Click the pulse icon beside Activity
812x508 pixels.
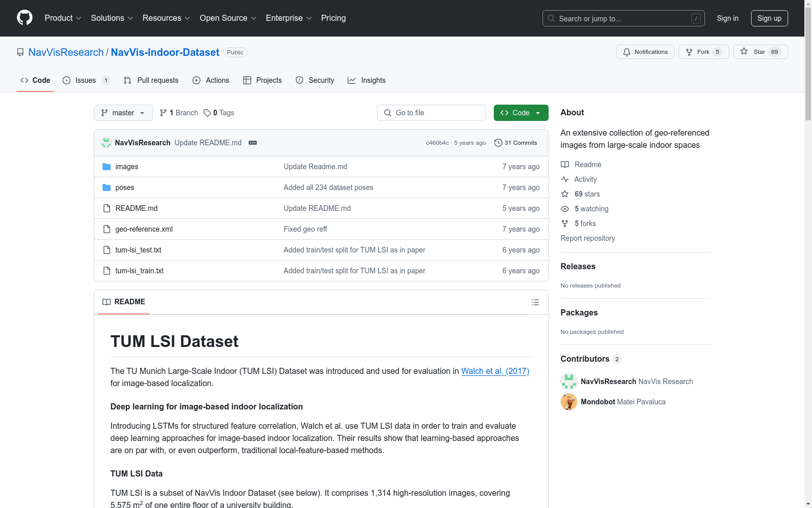tap(565, 179)
